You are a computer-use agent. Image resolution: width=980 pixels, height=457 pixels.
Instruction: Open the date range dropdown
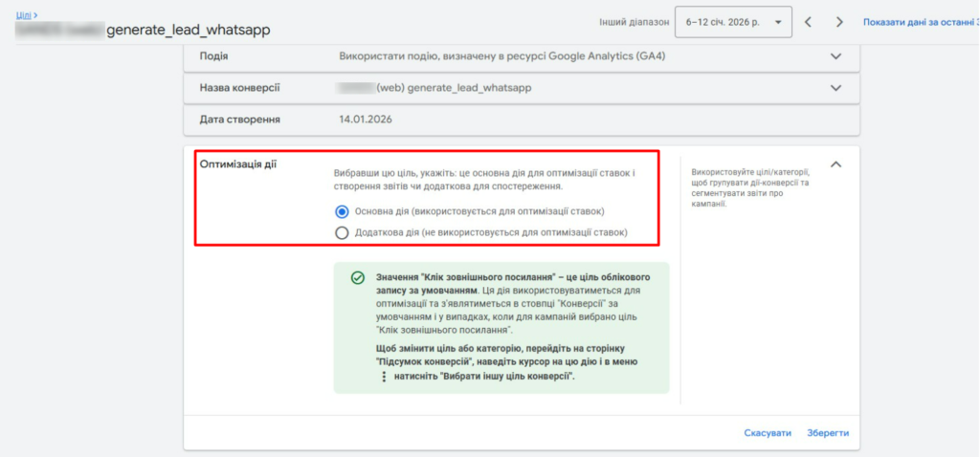pyautogui.click(x=733, y=22)
